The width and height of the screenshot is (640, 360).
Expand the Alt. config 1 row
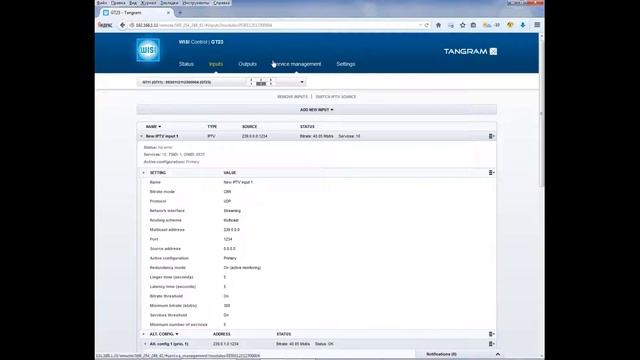click(145, 344)
